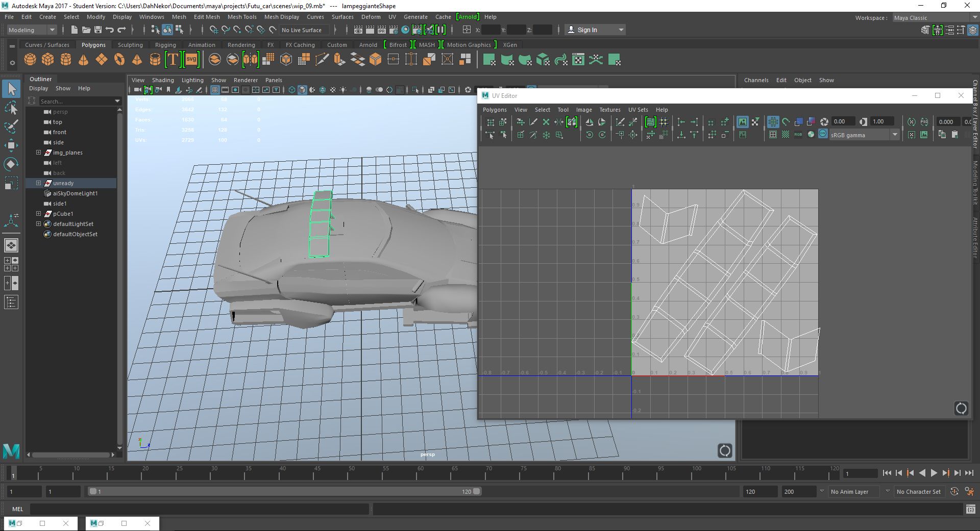
Task: Open UV Editor Polygons menu
Action: pos(495,110)
